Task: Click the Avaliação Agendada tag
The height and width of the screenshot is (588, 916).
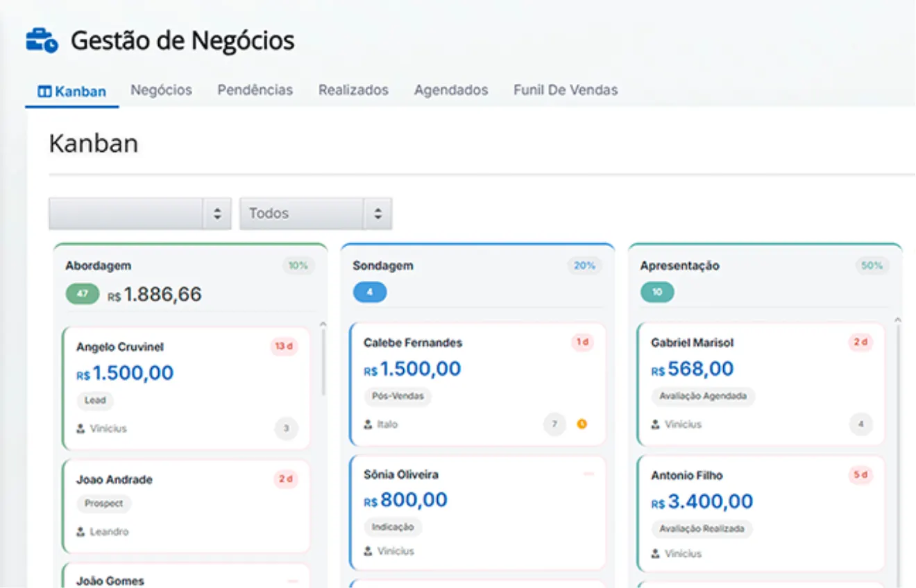Action: tap(703, 397)
